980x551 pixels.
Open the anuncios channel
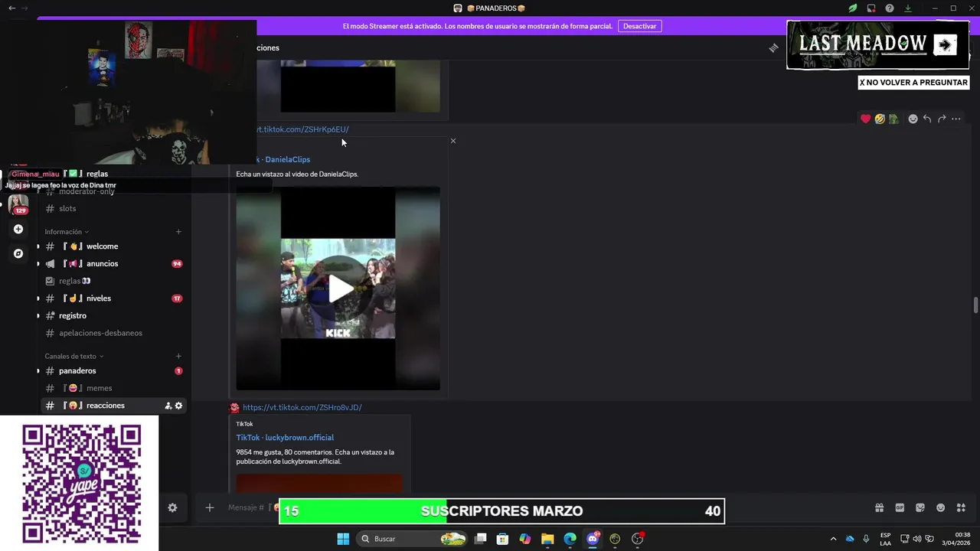pyautogui.click(x=113, y=263)
